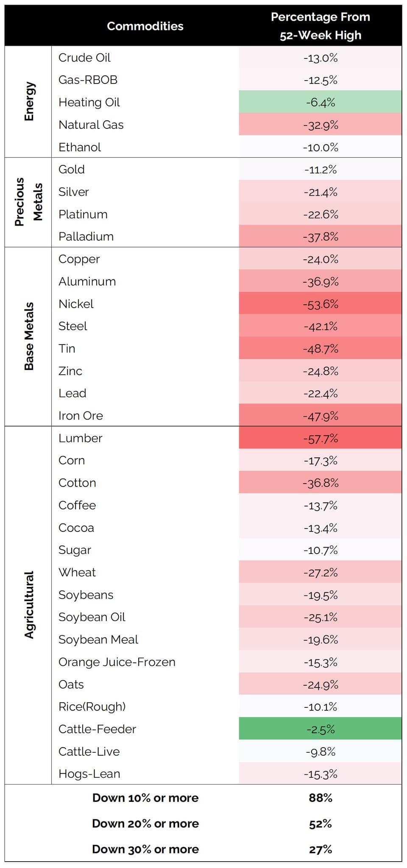Viewport: 407px width, 868px height.
Task: Select the Palladium -37.8% value
Action: click(x=321, y=236)
